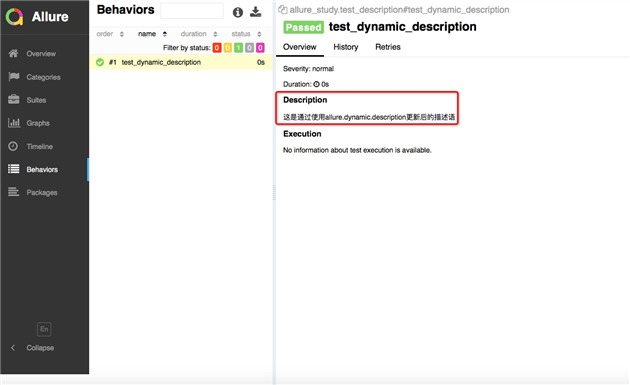This screenshot has width=630, height=385.
Task: Switch to the Retries tab
Action: 388,47
